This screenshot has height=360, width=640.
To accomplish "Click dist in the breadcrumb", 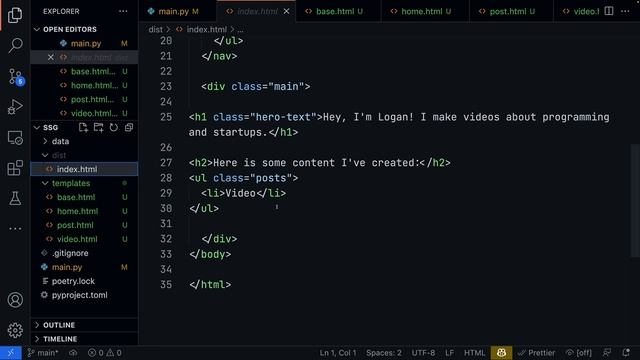I will [155, 29].
